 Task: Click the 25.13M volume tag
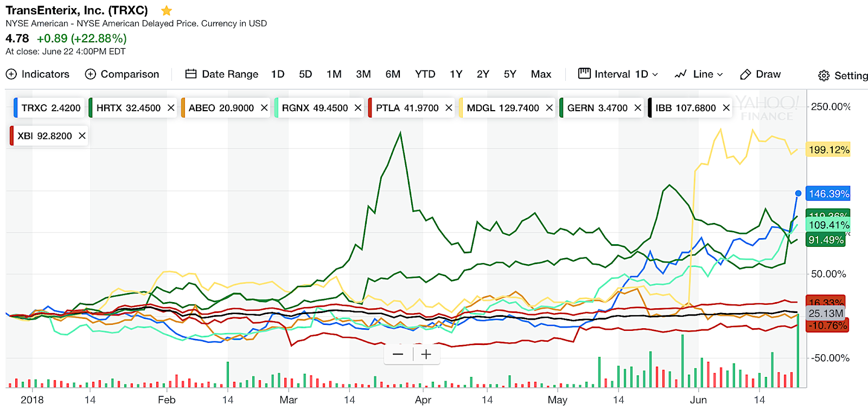tap(826, 313)
